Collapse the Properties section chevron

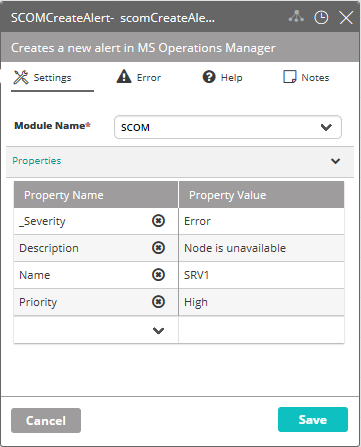pos(335,161)
